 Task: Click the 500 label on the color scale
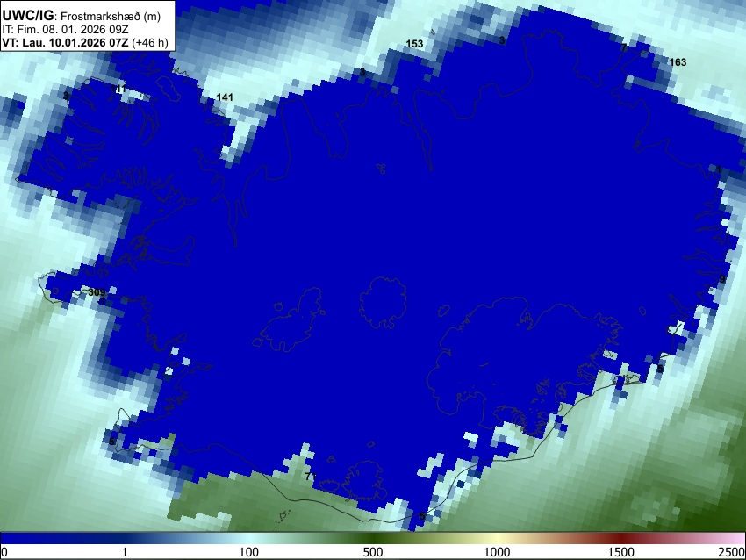373,552
